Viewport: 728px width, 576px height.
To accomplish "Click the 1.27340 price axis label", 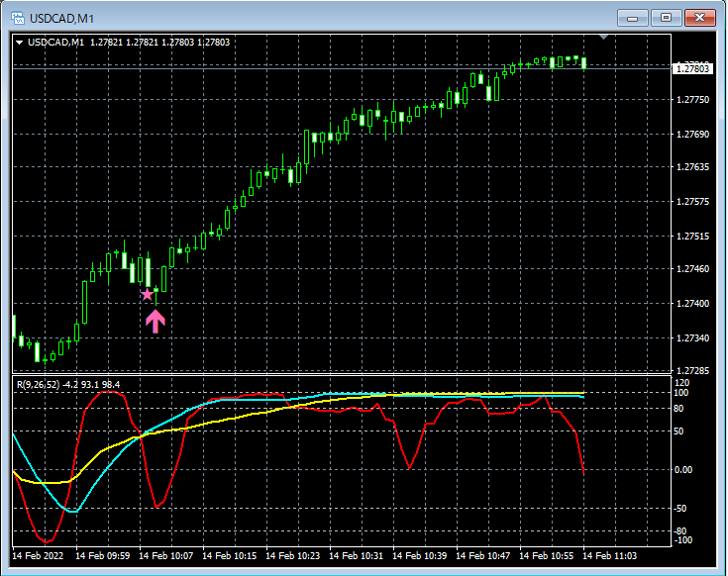I will [x=692, y=338].
